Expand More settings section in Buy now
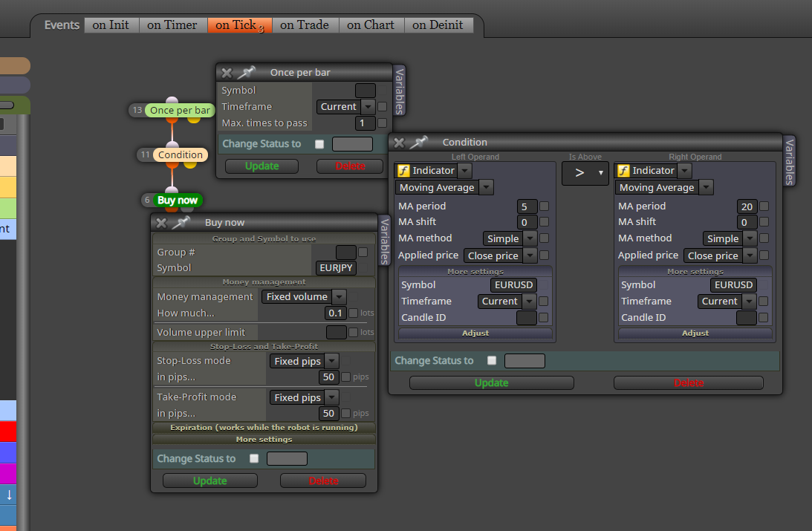Screen dimensions: 812x531 264,440
